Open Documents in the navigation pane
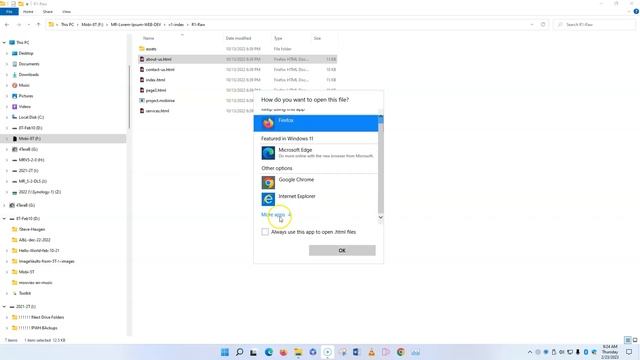The width and height of the screenshot is (640, 360). pyautogui.click(x=29, y=64)
